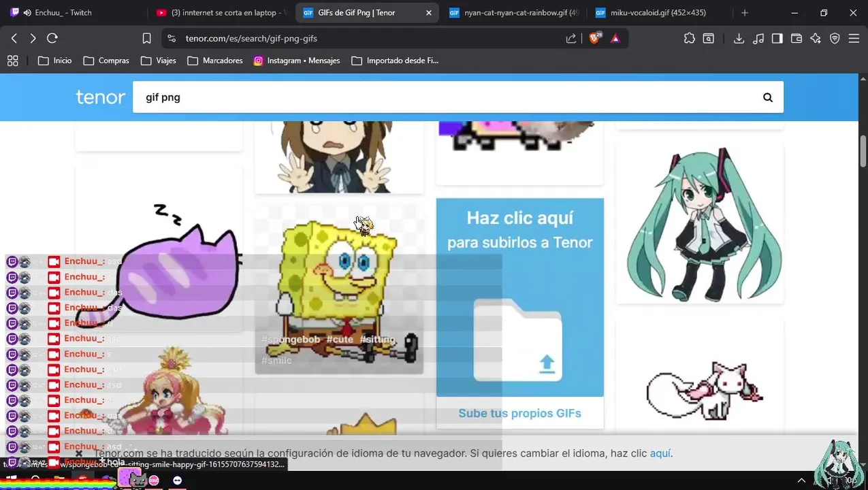Click the #cute hashtag
Image resolution: width=868 pixels, height=490 pixels.
click(340, 340)
